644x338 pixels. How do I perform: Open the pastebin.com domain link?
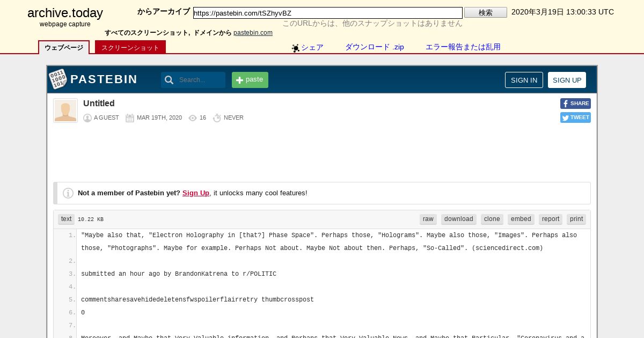tap(253, 33)
